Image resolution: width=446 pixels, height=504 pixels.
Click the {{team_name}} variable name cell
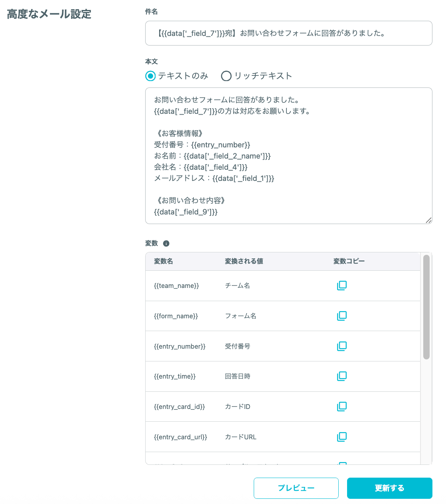[x=176, y=286]
